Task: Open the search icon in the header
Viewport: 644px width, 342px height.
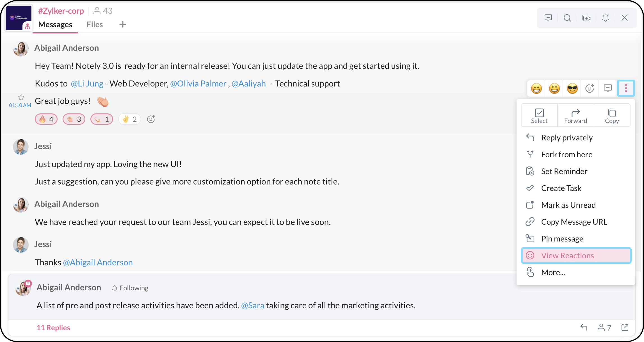Action: coord(567,18)
